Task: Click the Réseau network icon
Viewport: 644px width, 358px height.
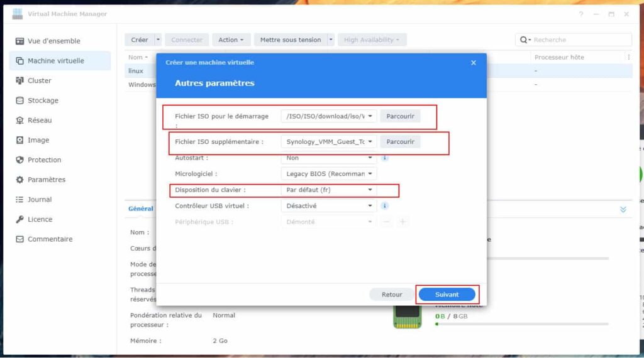Action: coord(19,120)
